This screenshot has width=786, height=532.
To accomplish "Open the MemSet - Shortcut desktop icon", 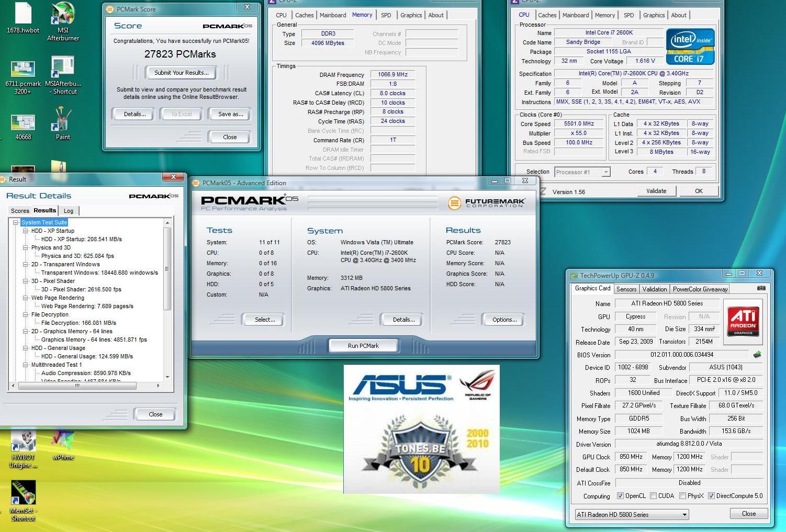I will point(23,501).
